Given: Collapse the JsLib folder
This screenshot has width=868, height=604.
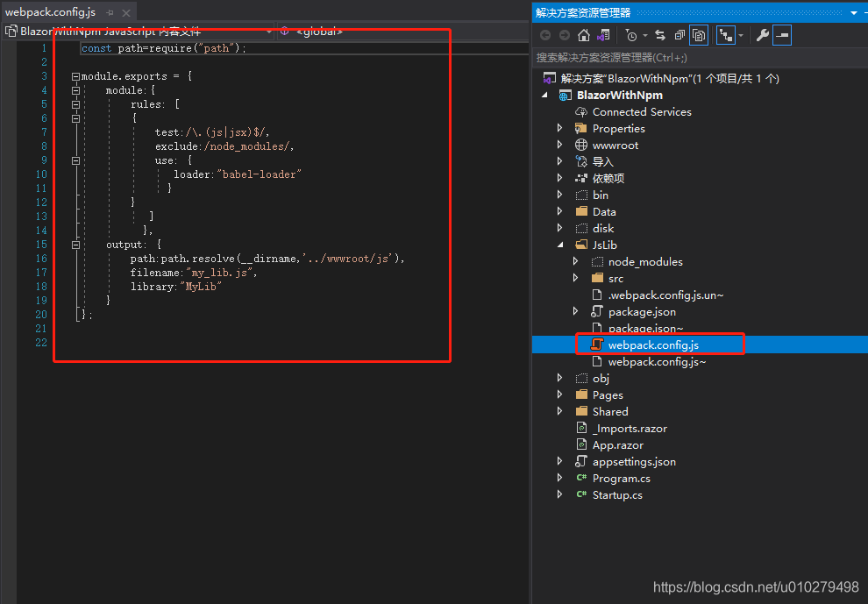Looking at the screenshot, I should (559, 245).
